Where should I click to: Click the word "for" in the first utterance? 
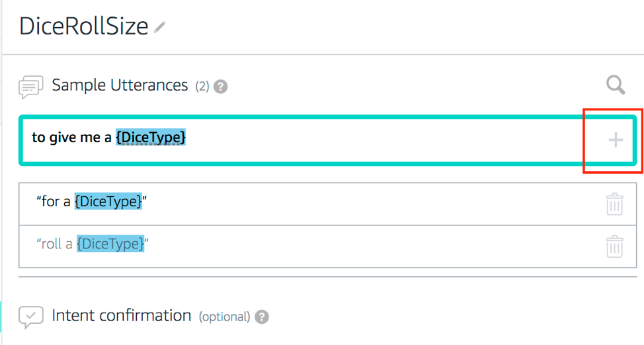50,202
